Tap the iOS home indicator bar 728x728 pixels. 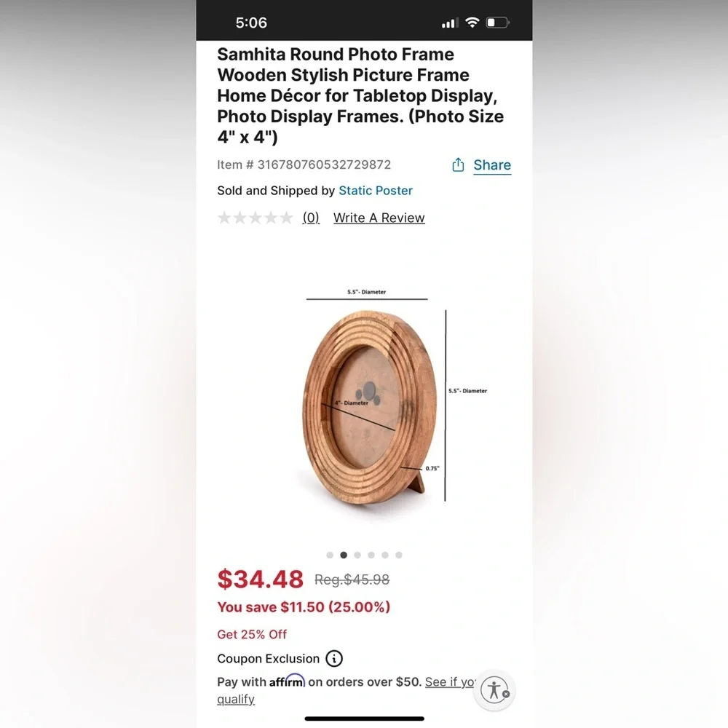click(x=365, y=719)
